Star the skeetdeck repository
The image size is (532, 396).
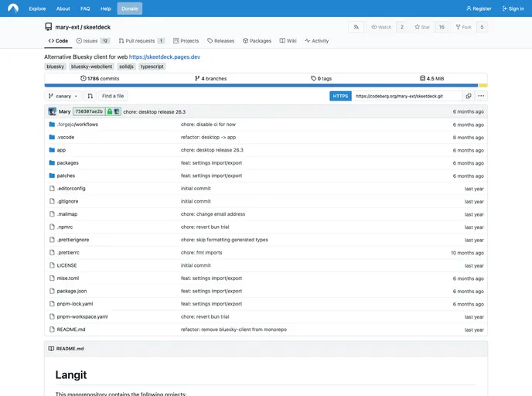click(422, 27)
